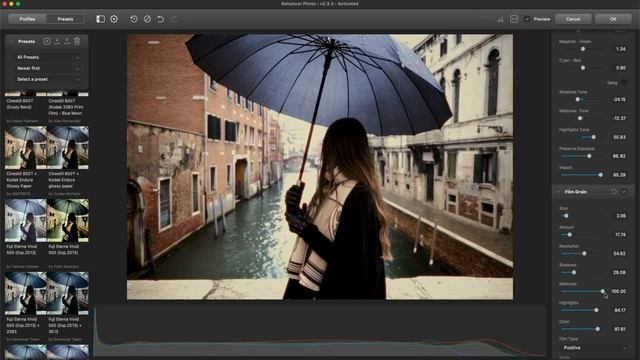This screenshot has width=640, height=360.
Task: Click the CineStill 800T (Dusty Sand) preset label
Action: [20, 104]
